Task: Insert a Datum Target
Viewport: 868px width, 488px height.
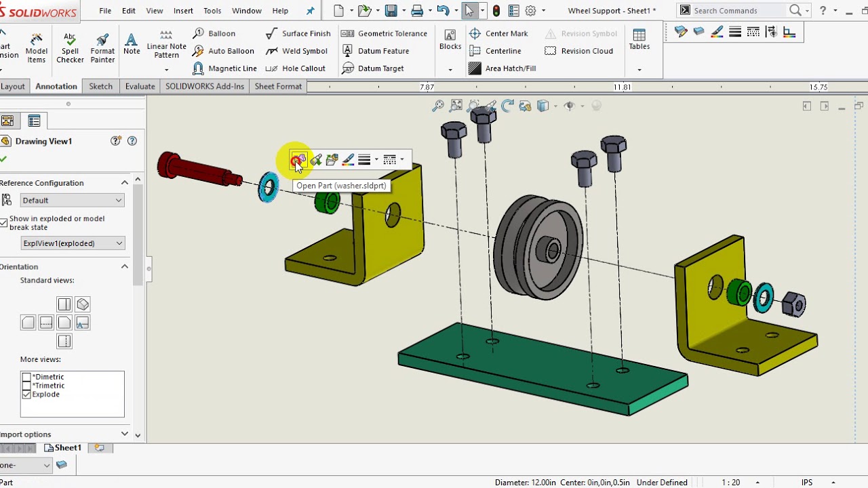Action: [373, 68]
